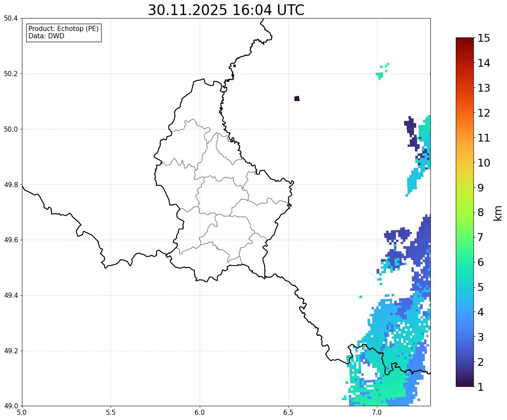Click latitude axis label 50.0
This screenshot has height=420, width=507.
(11, 130)
